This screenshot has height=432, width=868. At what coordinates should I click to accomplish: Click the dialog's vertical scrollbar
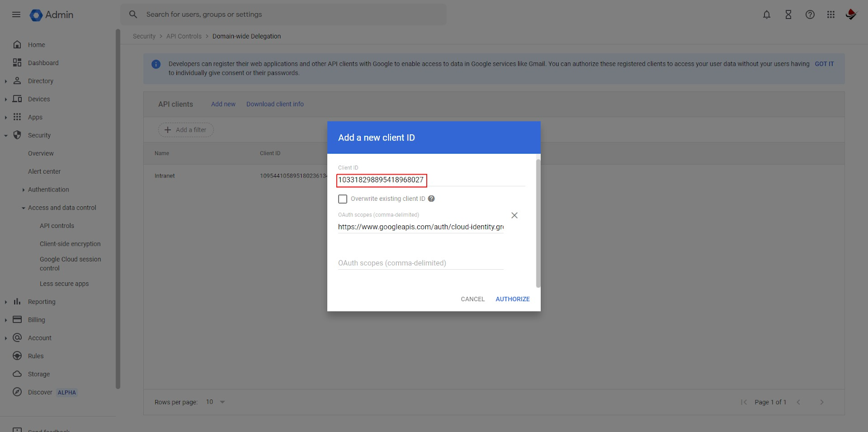pos(538,223)
